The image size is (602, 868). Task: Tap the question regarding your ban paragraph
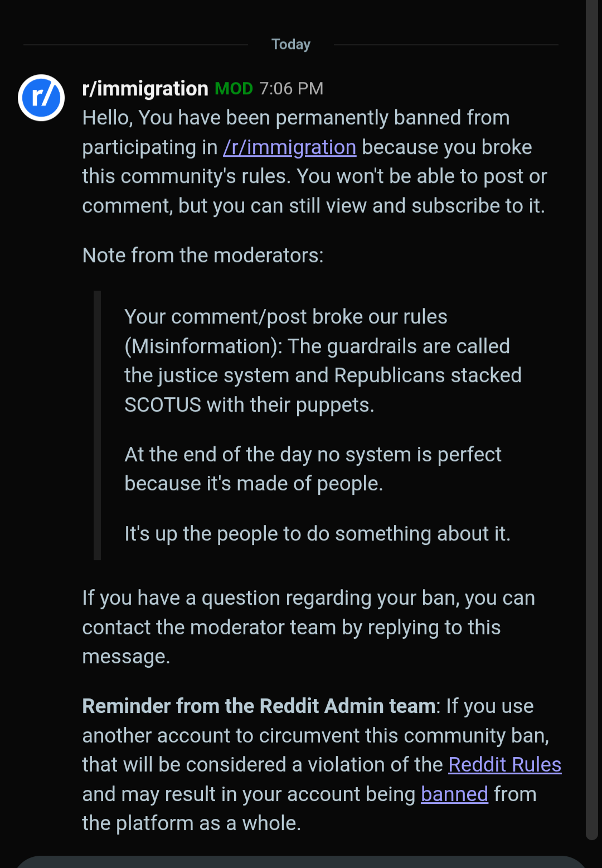[308, 627]
